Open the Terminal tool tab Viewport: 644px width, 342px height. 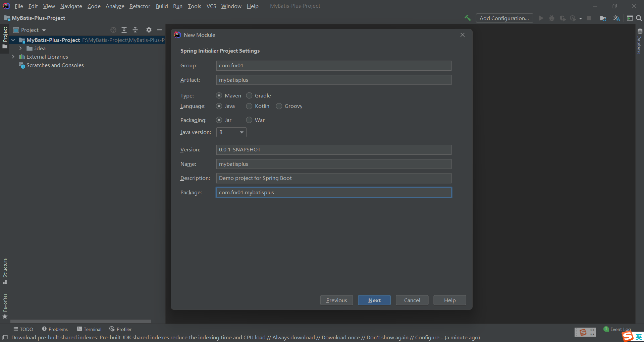pos(89,329)
